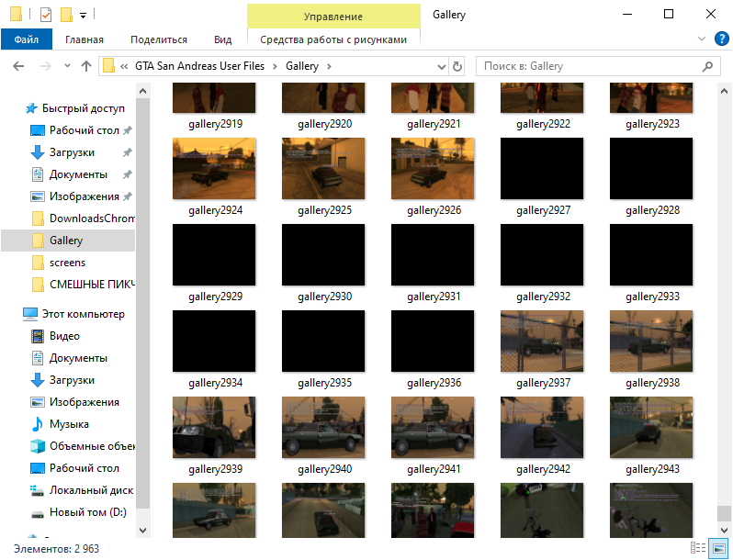Select screens folder in sidebar

coord(67,263)
